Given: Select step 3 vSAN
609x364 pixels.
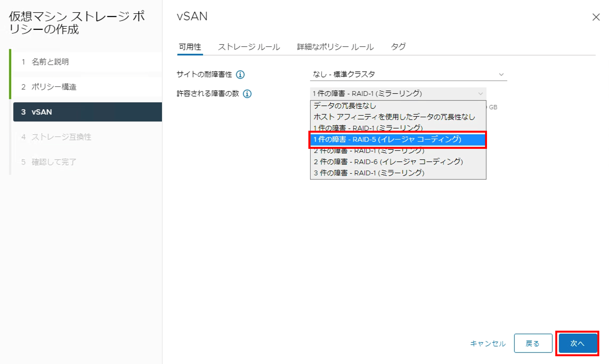Looking at the screenshot, I should (x=87, y=112).
